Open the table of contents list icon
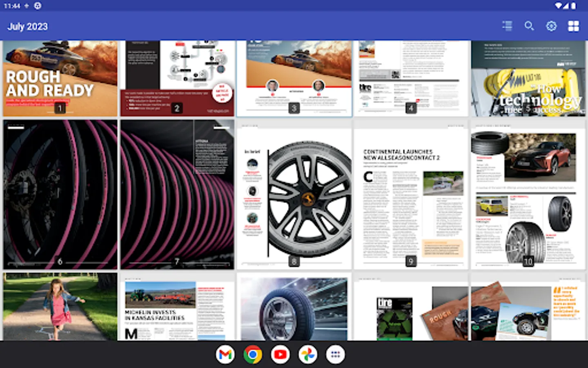 point(507,26)
